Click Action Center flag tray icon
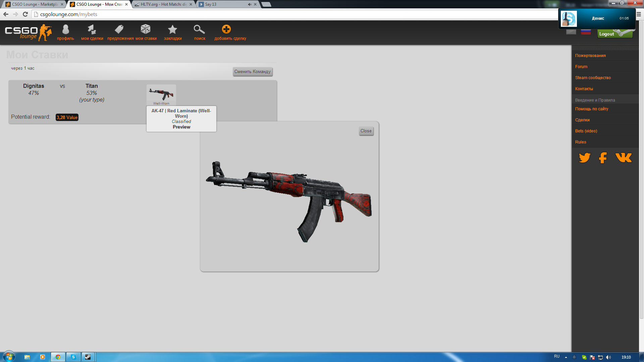This screenshot has width=644, height=362. (x=592, y=357)
